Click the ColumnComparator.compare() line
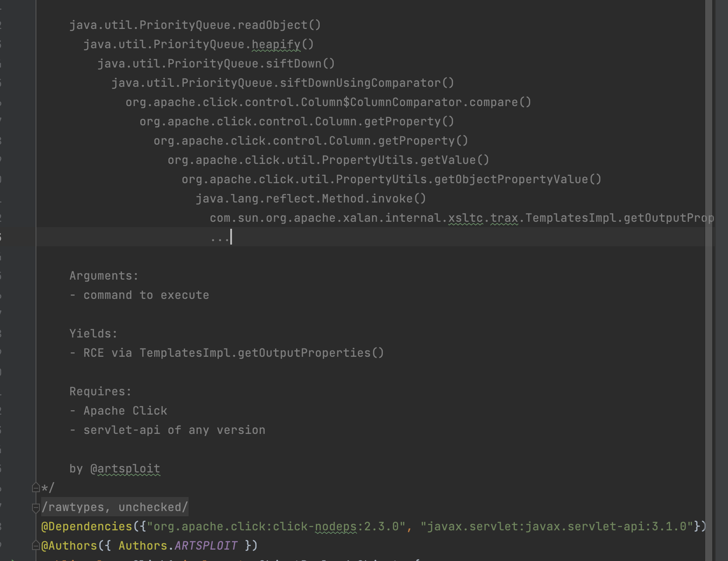Viewport: 728px width, 561px height. click(328, 102)
